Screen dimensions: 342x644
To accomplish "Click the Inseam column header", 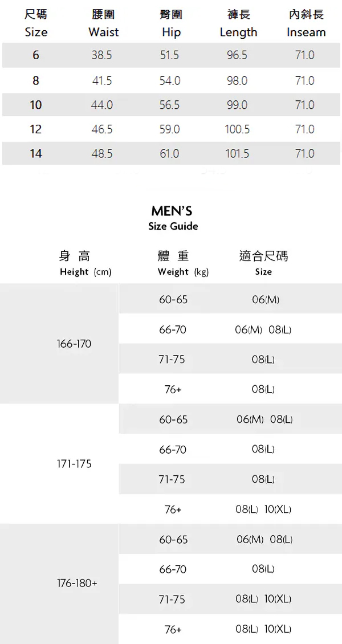I will coord(306,23).
